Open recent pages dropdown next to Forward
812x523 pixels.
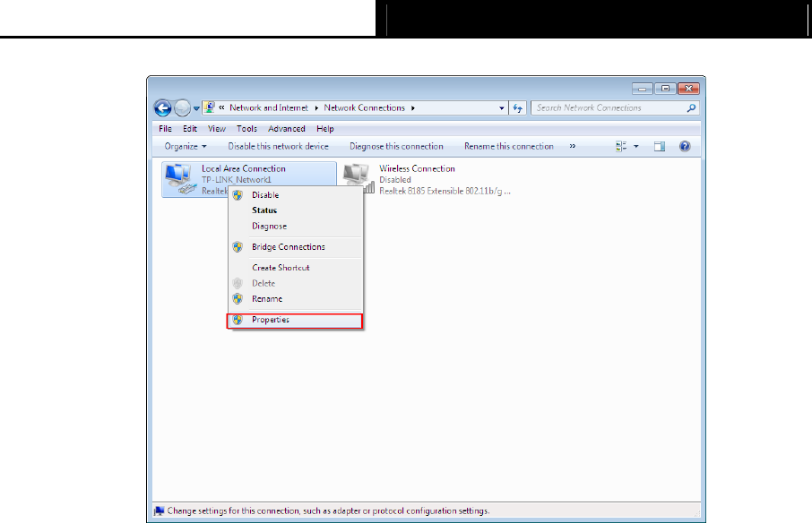(x=196, y=108)
